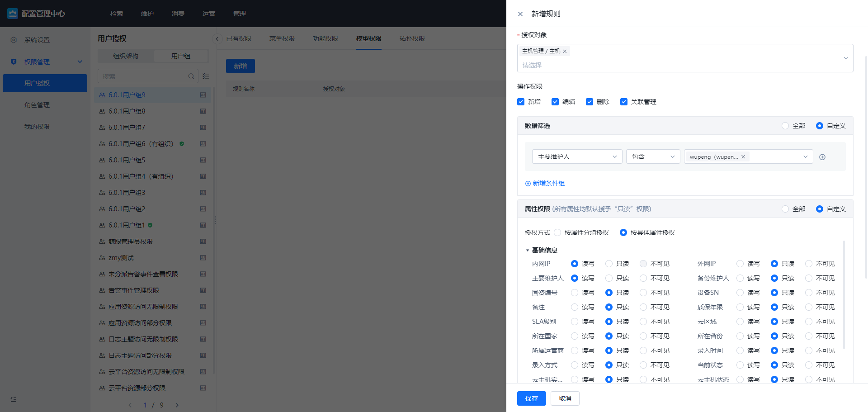
Task: Set 外网IP to 读写 permission
Action: 740,264
